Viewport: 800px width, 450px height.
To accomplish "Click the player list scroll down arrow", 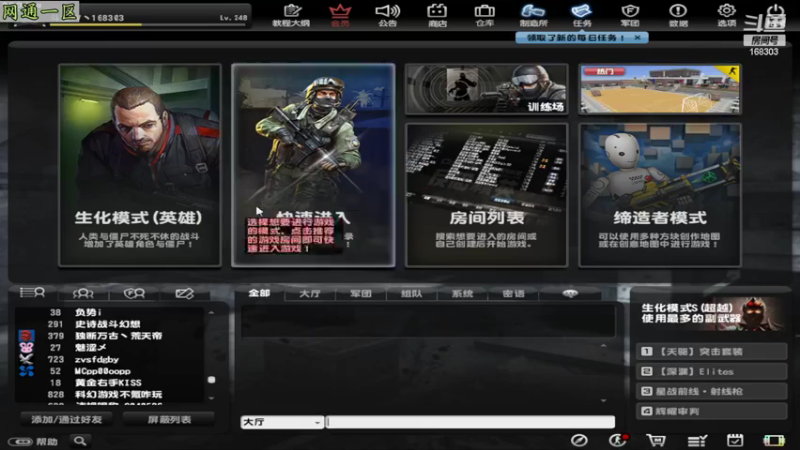I will (x=211, y=398).
